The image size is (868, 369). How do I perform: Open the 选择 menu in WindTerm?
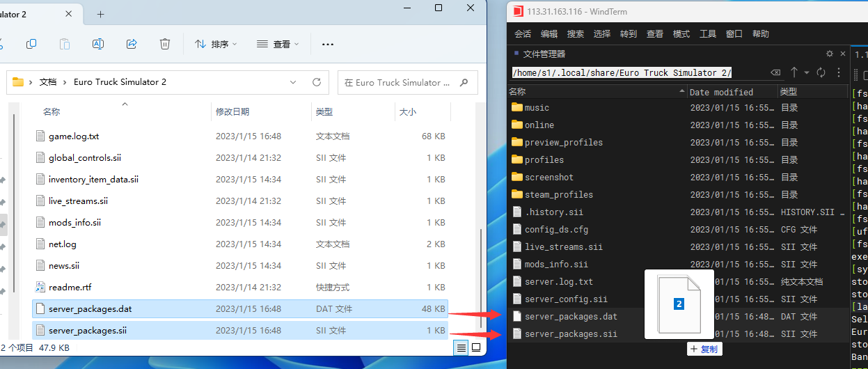[x=602, y=34]
